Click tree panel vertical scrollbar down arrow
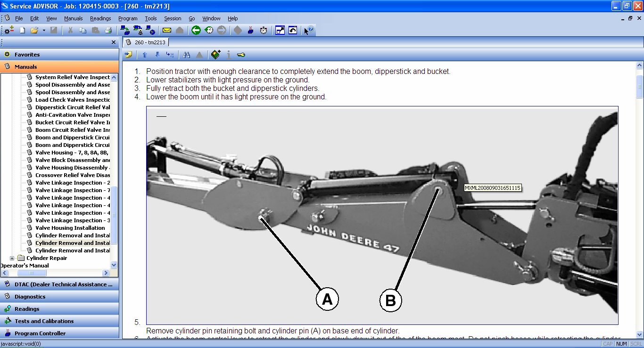The image size is (644, 348). pyautogui.click(x=114, y=265)
